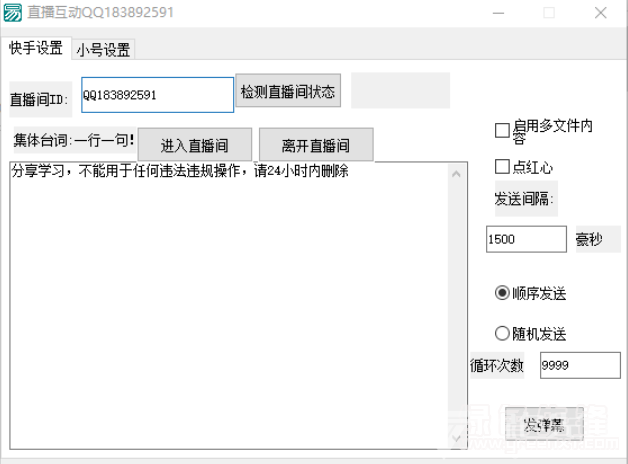The width and height of the screenshot is (628, 464).
Task: Click the 离开直播间 button
Action: (x=316, y=144)
